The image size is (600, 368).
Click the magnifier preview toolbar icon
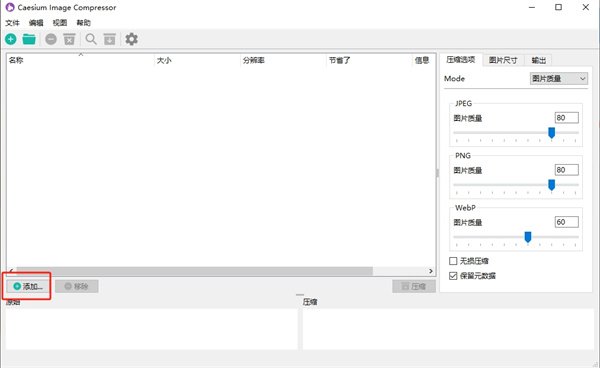pos(91,39)
